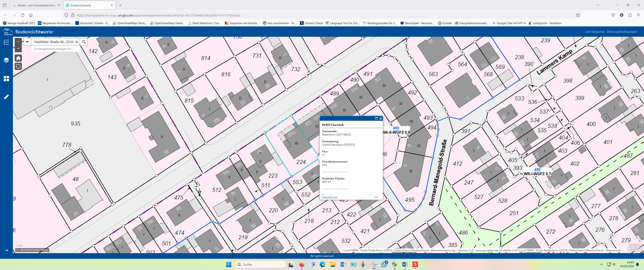The width and height of the screenshot is (644, 270).
Task: Open the measurement ruler tool
Action: (x=6, y=97)
